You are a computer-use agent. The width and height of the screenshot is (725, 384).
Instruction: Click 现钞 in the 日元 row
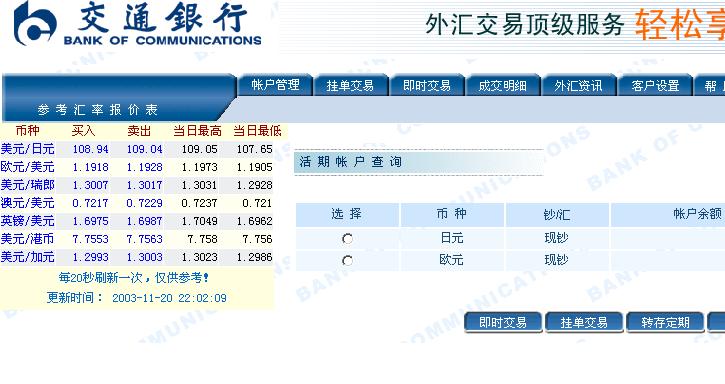coord(556,238)
